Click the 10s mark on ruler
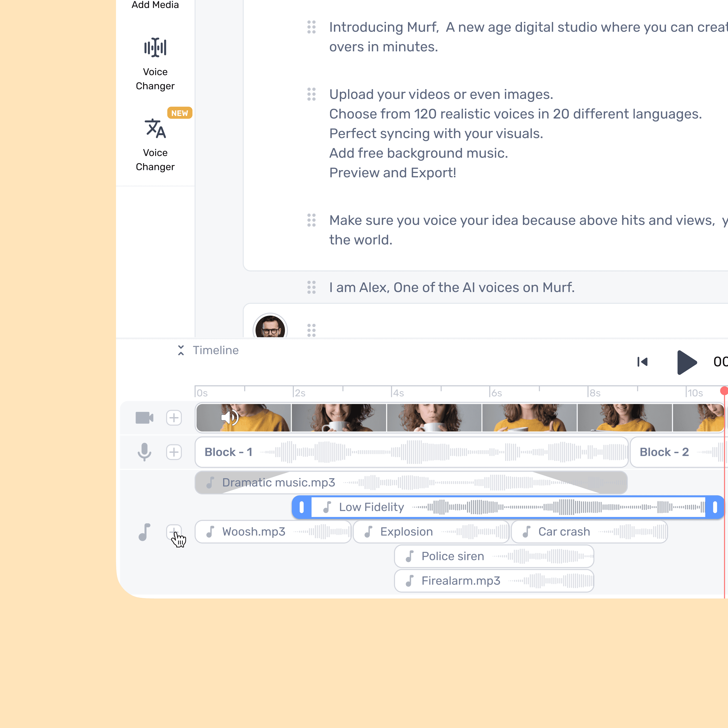The height and width of the screenshot is (728, 728). (x=695, y=393)
